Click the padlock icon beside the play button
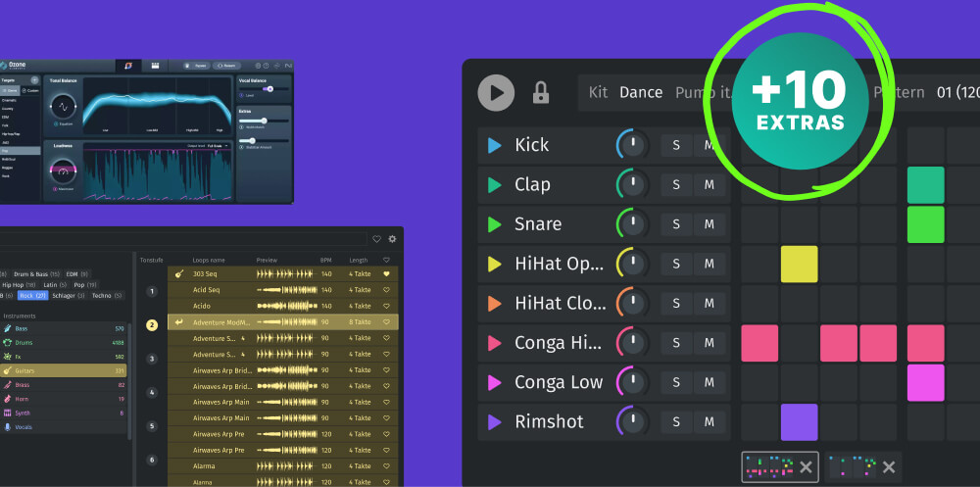 click(x=541, y=92)
